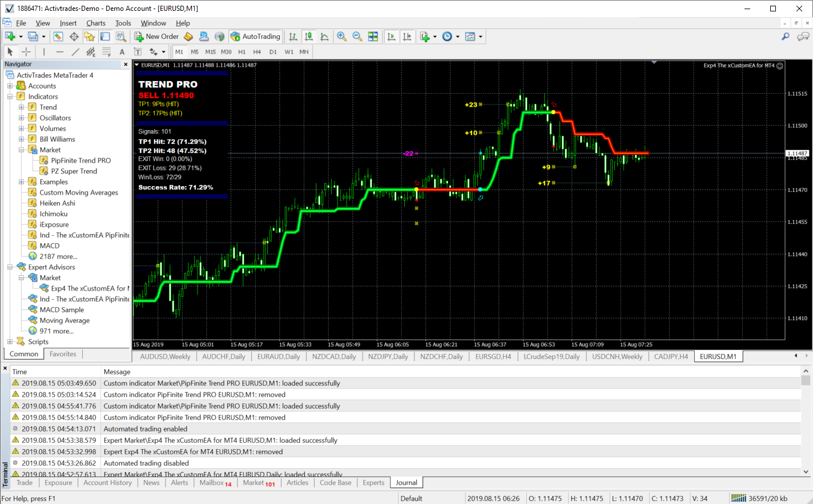Open the File menu
This screenshot has width=813, height=504.
(x=21, y=23)
